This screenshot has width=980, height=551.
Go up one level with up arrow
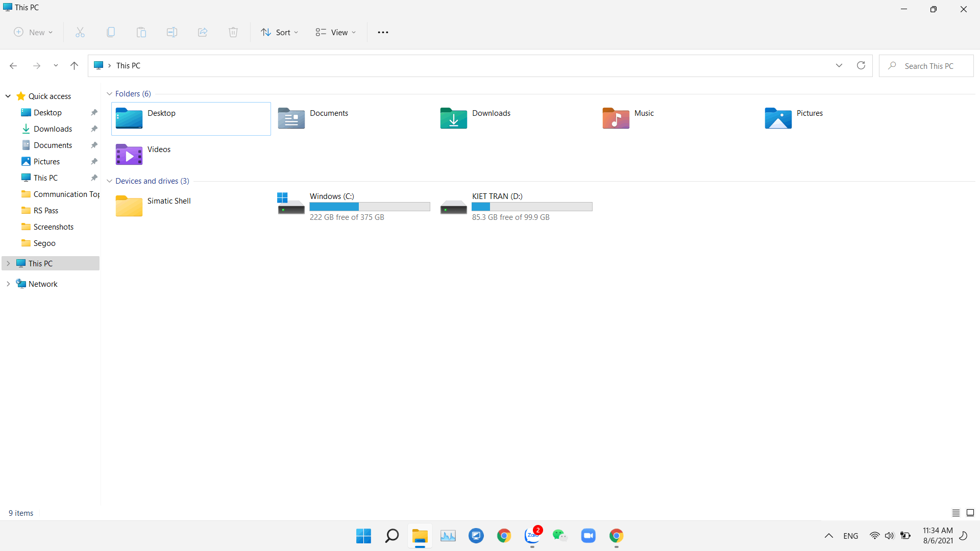pyautogui.click(x=74, y=65)
